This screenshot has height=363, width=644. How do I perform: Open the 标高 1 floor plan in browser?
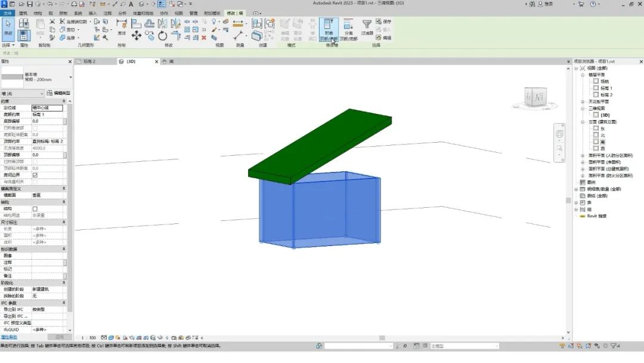tap(606, 88)
